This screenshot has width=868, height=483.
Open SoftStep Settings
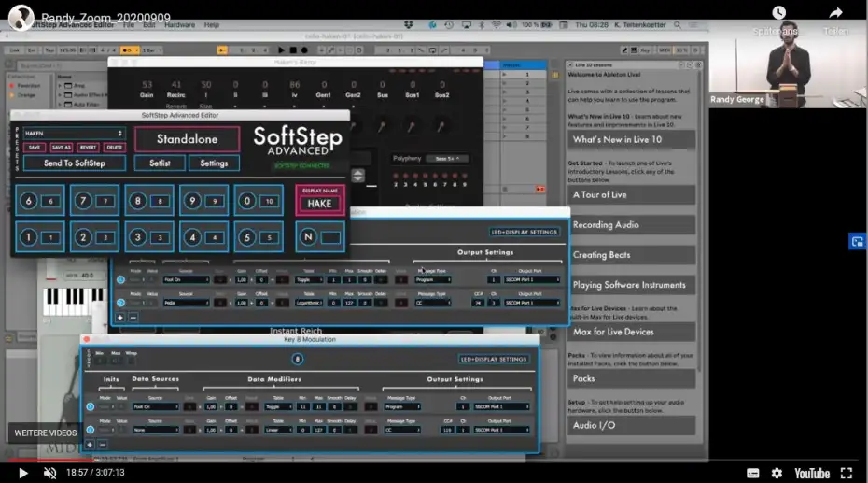click(215, 163)
